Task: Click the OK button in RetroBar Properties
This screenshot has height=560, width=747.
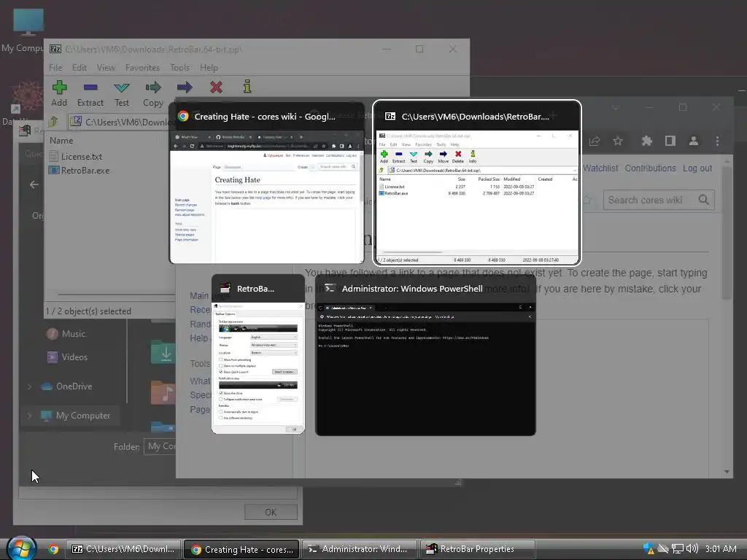Action: click(x=271, y=513)
